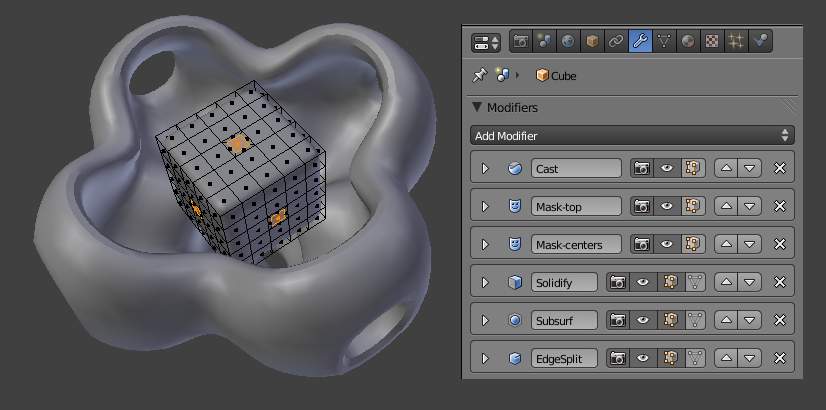Move Subsurf modifier up in stack
Screen dimensions: 826x410
point(726,320)
